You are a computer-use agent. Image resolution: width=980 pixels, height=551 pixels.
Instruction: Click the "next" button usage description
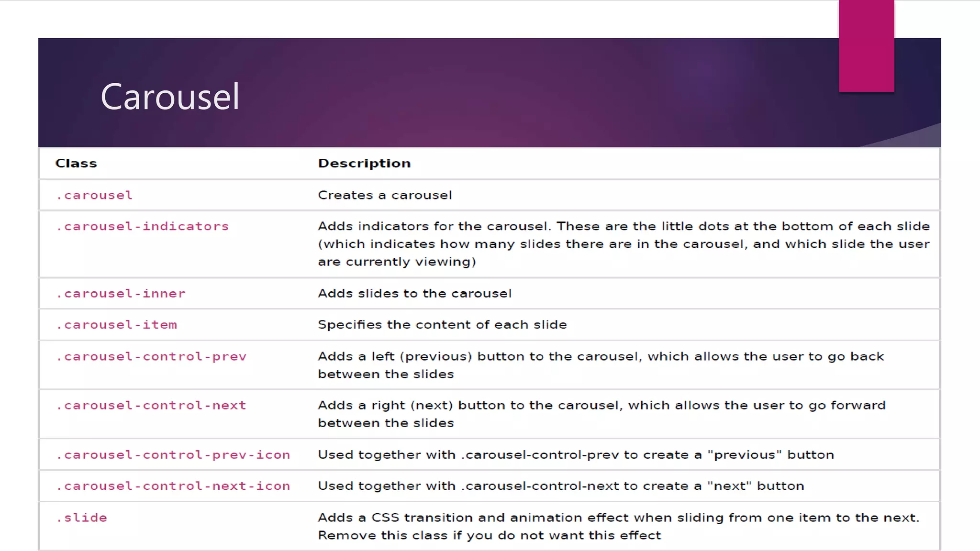[561, 486]
